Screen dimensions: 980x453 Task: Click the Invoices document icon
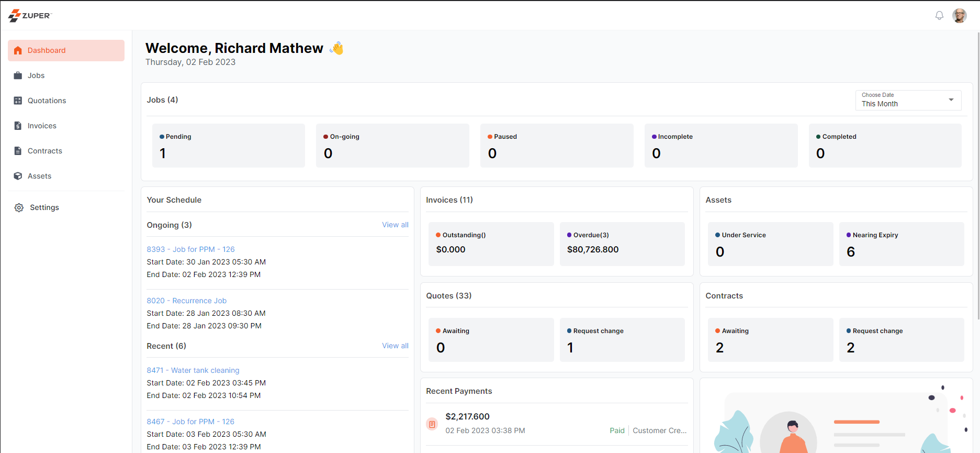[x=18, y=126]
